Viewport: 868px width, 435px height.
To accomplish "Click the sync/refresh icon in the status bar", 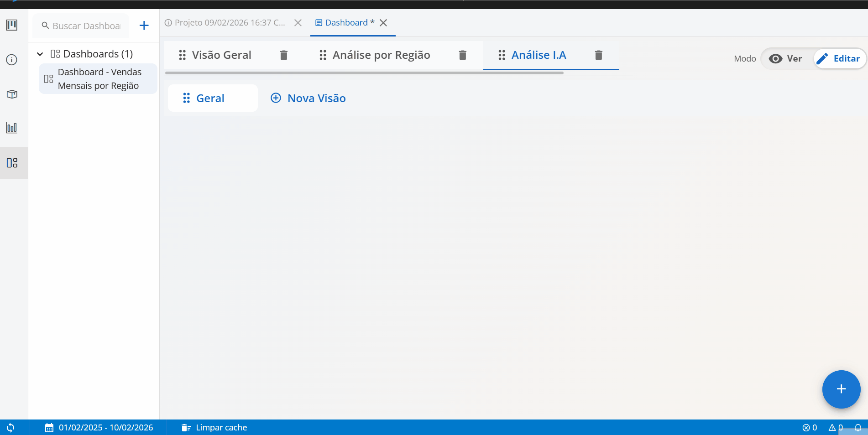I will (x=10, y=427).
